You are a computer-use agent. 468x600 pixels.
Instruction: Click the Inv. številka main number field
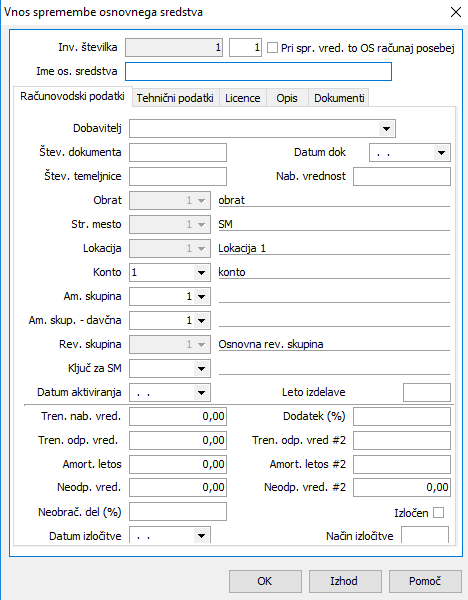pyautogui.click(x=174, y=47)
